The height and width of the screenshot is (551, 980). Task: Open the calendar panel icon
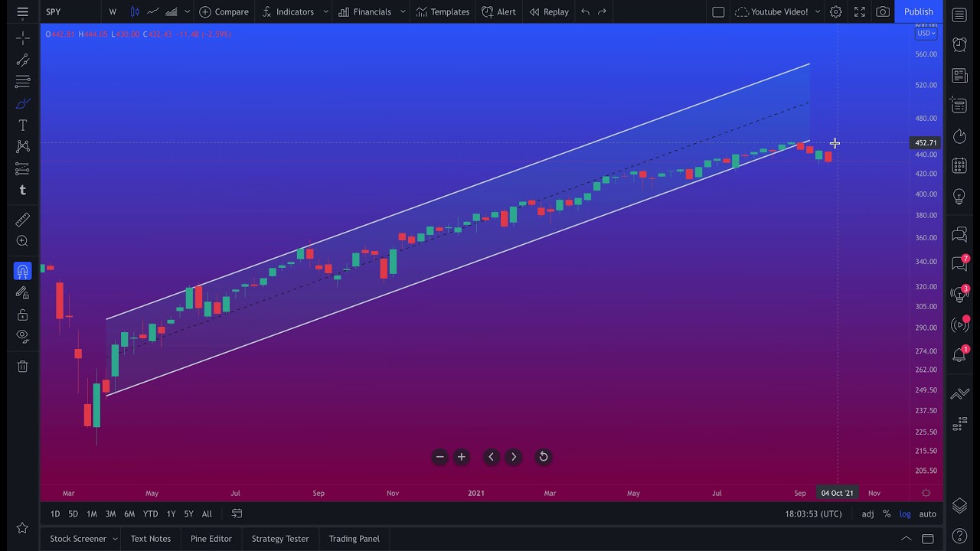tap(959, 165)
